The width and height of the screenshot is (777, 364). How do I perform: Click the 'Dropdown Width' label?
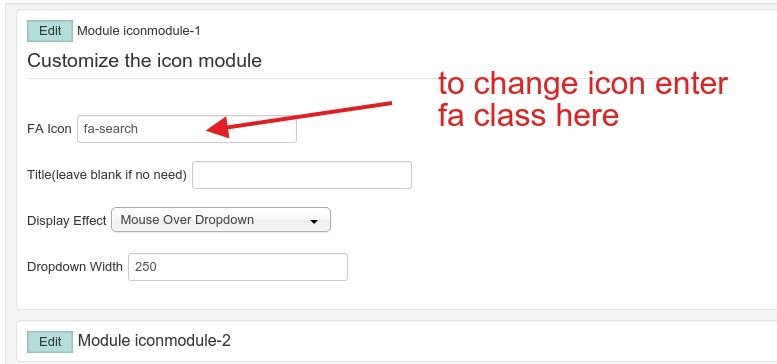pos(75,267)
